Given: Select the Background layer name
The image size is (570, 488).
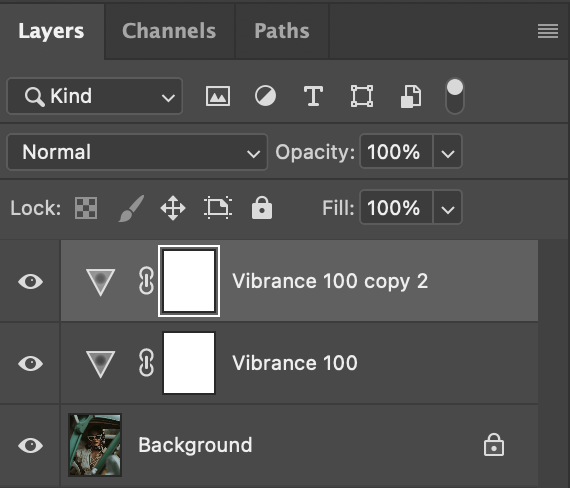Looking at the screenshot, I should (195, 445).
